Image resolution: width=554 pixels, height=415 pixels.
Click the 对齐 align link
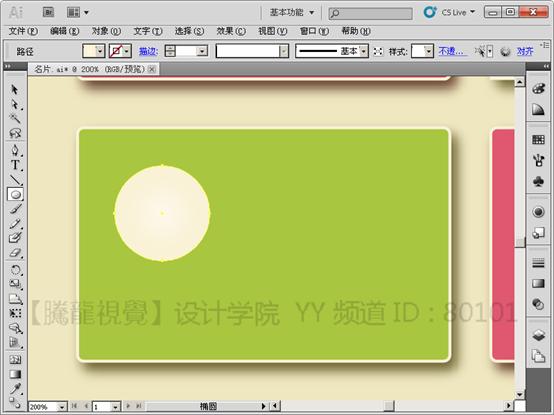click(525, 52)
